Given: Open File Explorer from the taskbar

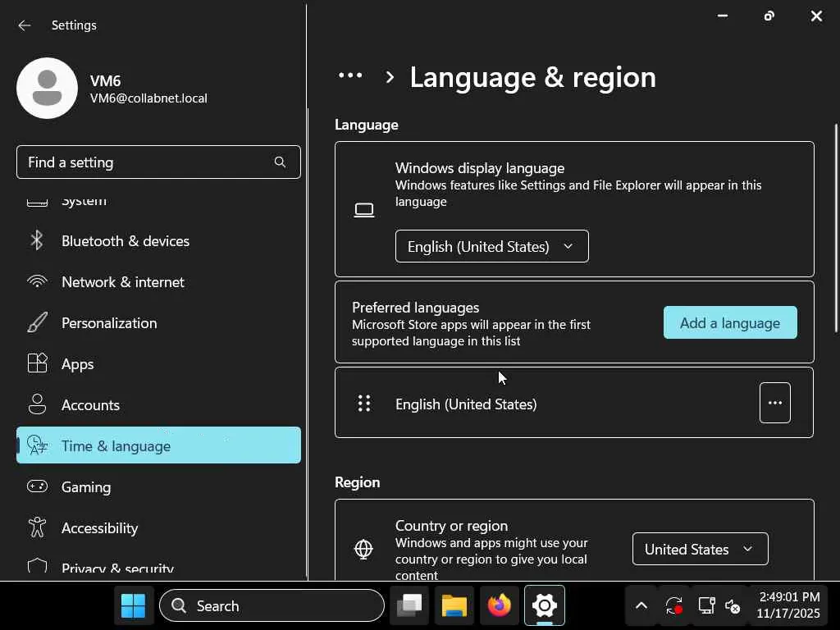Looking at the screenshot, I should tap(454, 606).
